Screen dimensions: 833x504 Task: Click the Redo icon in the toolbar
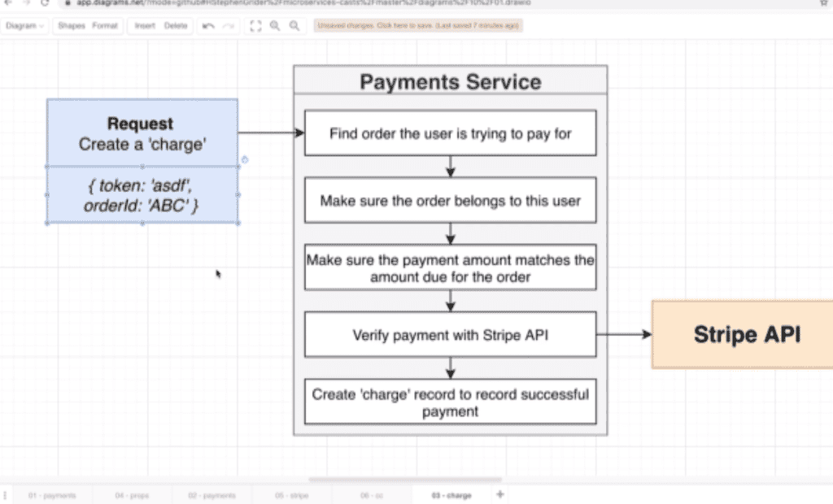[x=227, y=26]
